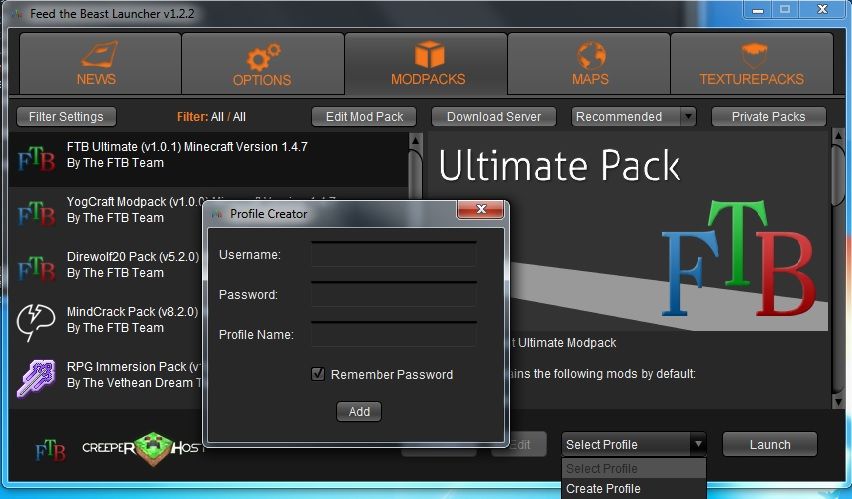Click the modpack list scroll up arrow
The height and width of the screenshot is (499, 852).
click(415, 141)
